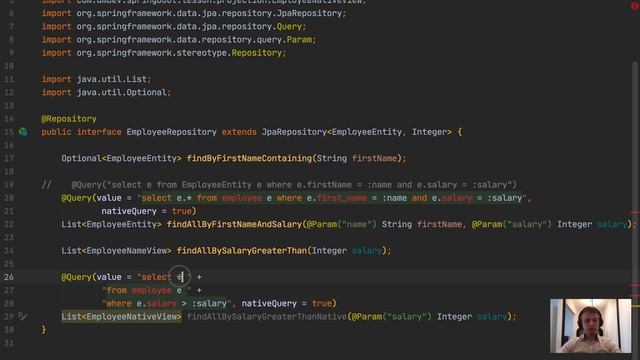Click import java.util.Optional statement
This screenshot has height=360, width=640.
[106, 92]
